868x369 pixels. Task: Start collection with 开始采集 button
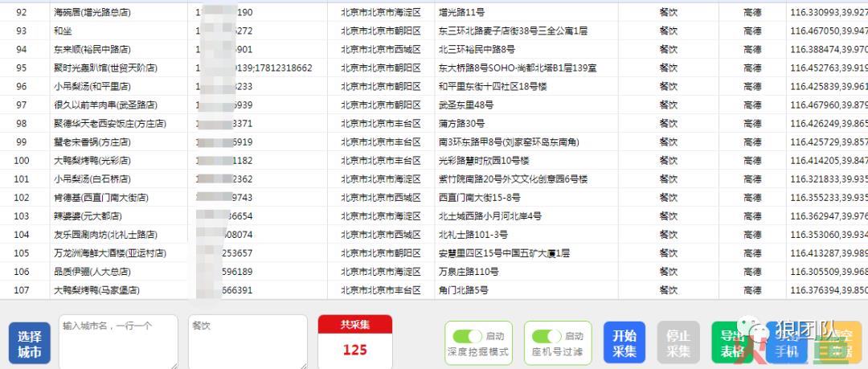pyautogui.click(x=624, y=343)
